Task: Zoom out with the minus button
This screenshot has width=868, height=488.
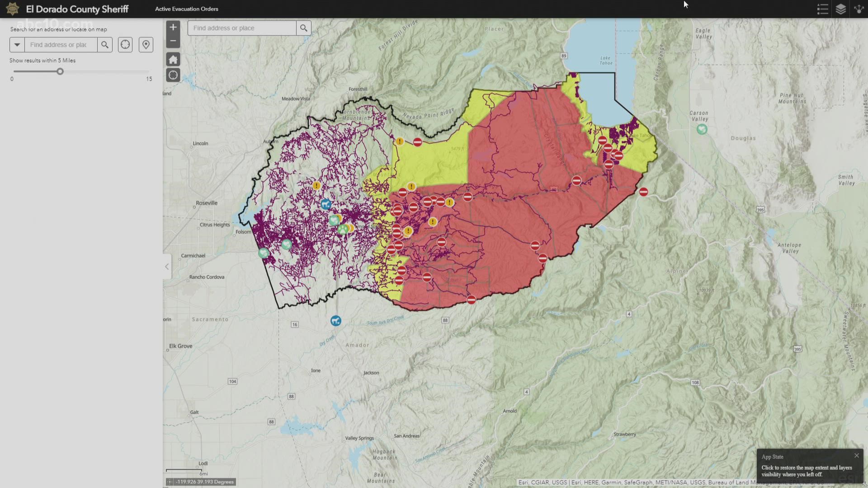Action: coord(173,41)
